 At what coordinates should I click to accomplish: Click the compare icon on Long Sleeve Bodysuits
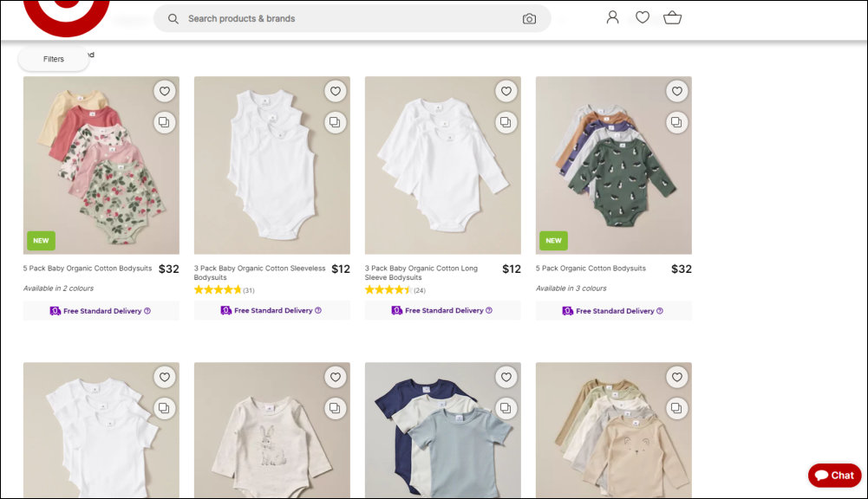click(x=506, y=122)
